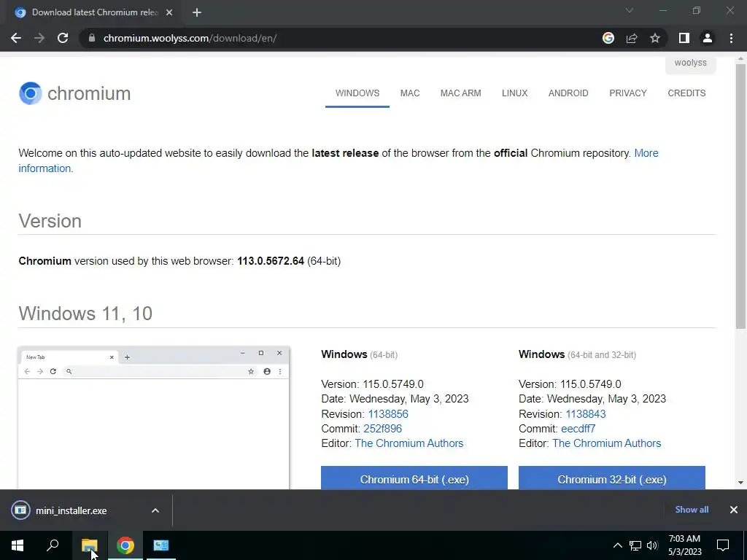Open The Chromium Authors link for 32-bit
747x560 pixels.
point(606,443)
